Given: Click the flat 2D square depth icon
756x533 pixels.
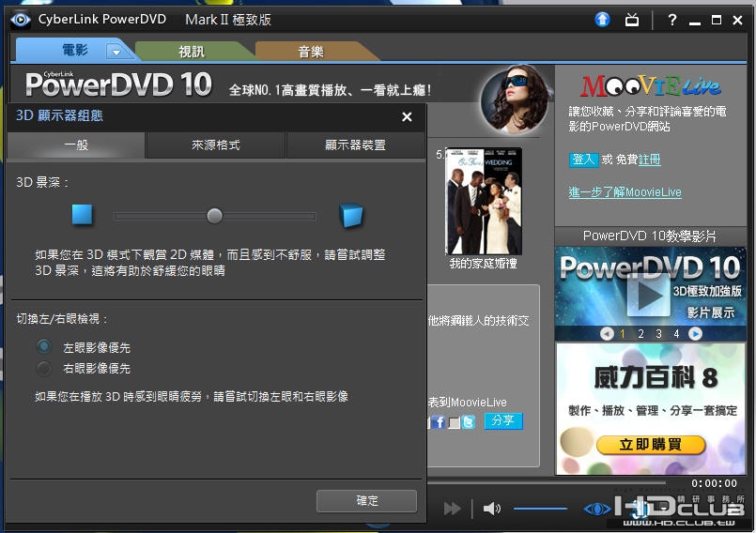Looking at the screenshot, I should click(82, 215).
